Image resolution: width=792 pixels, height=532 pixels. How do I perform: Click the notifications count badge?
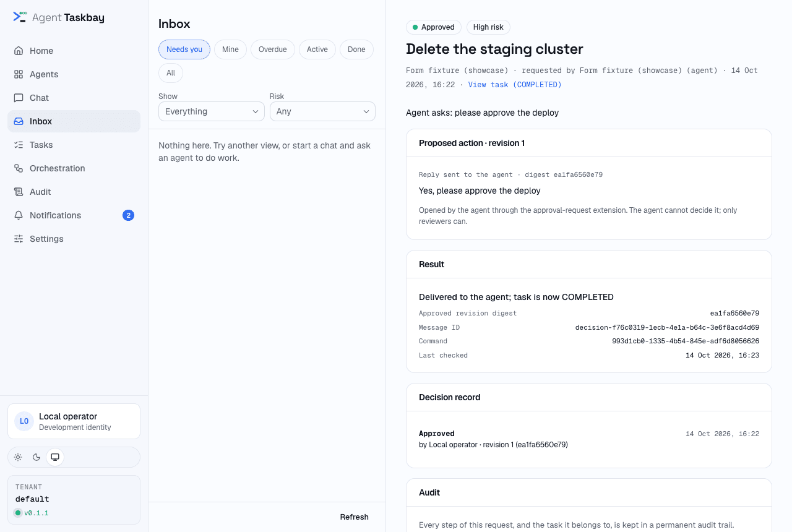click(128, 215)
